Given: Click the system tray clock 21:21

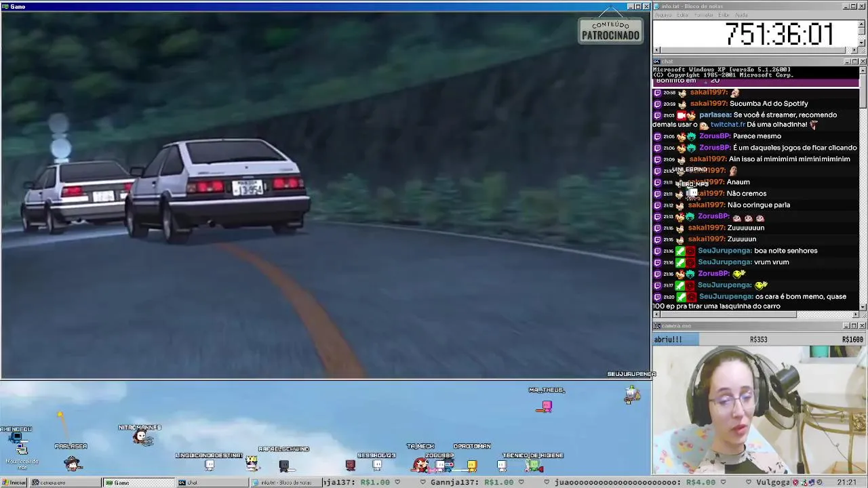Looking at the screenshot, I should pos(846,483).
